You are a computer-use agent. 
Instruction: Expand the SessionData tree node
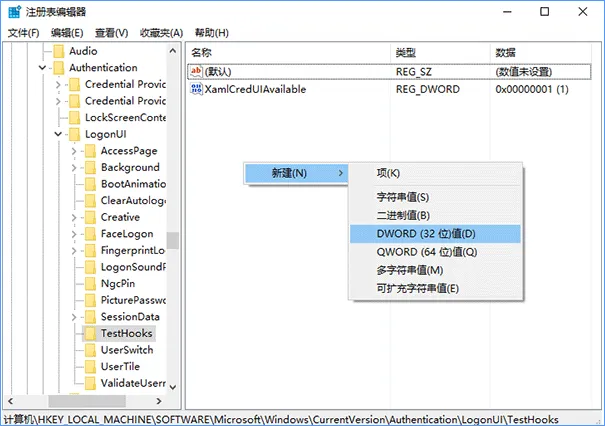pos(74,317)
